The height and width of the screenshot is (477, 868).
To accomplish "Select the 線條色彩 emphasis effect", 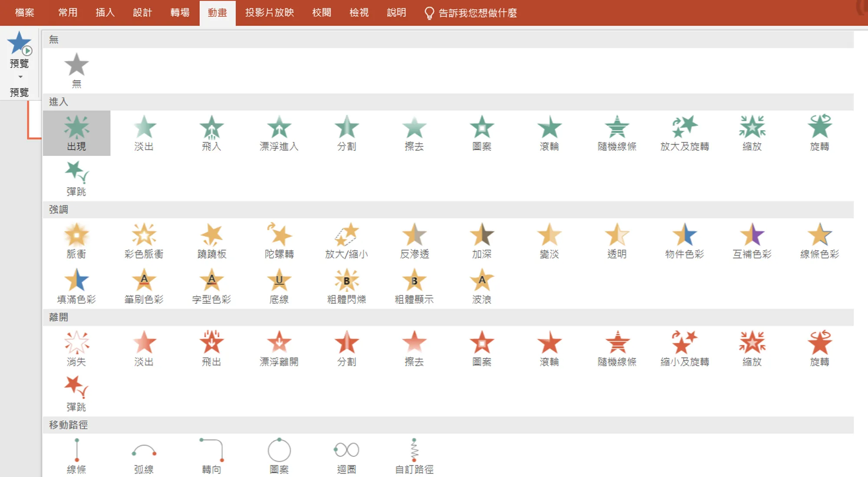I will 819,241.
